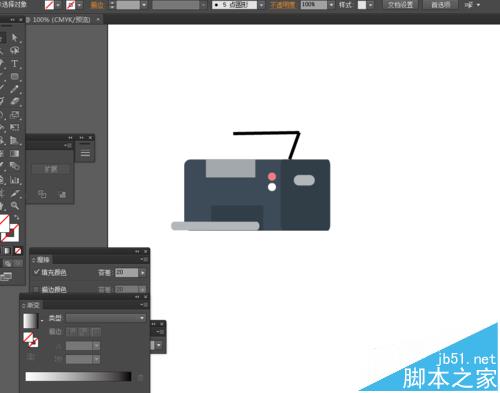Select document tab 100% (CMYK/预览)
500x393 pixels.
point(62,20)
